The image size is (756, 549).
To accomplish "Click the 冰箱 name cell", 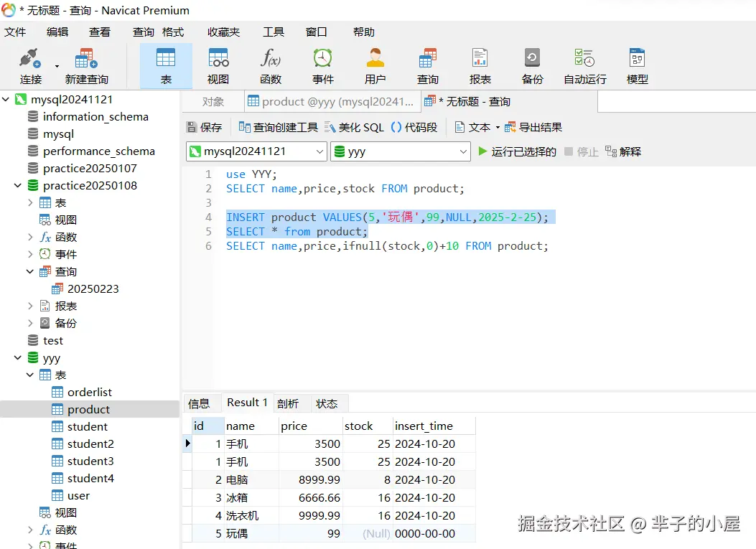I will [252, 497].
